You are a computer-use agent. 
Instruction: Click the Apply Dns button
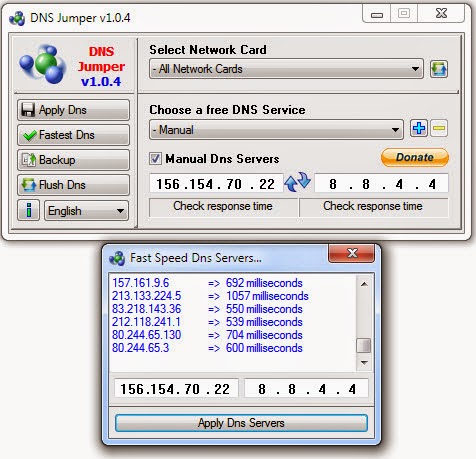tap(73, 110)
